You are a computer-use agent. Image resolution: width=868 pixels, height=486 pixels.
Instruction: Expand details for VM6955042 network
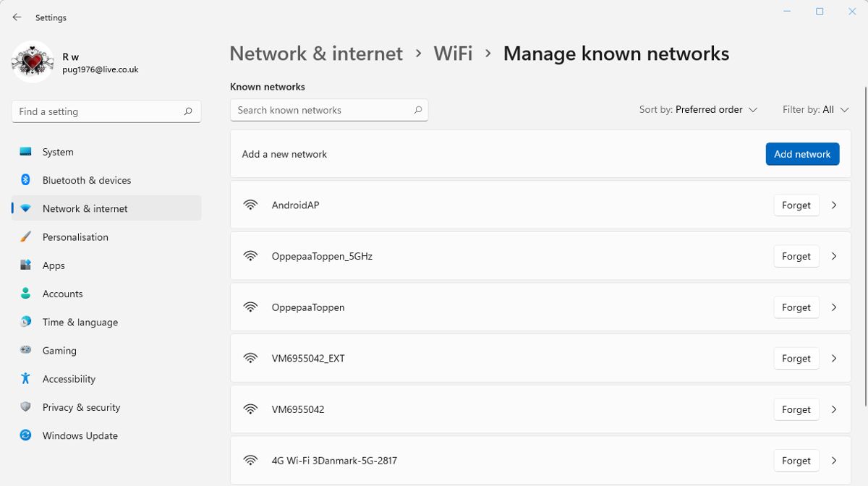(x=834, y=409)
